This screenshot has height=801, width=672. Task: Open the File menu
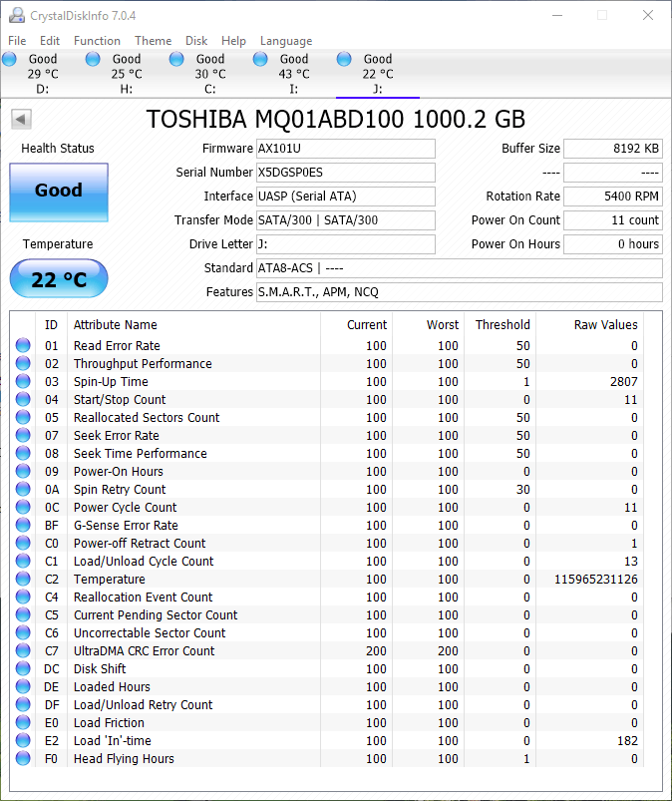(17, 40)
